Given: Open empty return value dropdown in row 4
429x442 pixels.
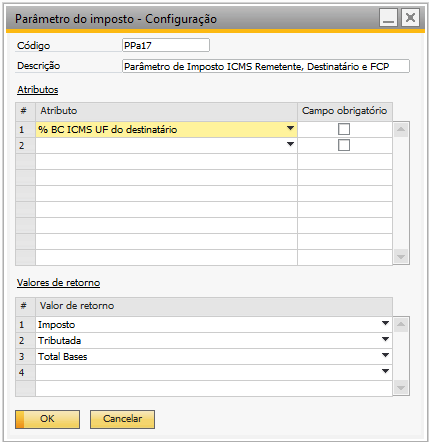Looking at the screenshot, I should pos(385,371).
